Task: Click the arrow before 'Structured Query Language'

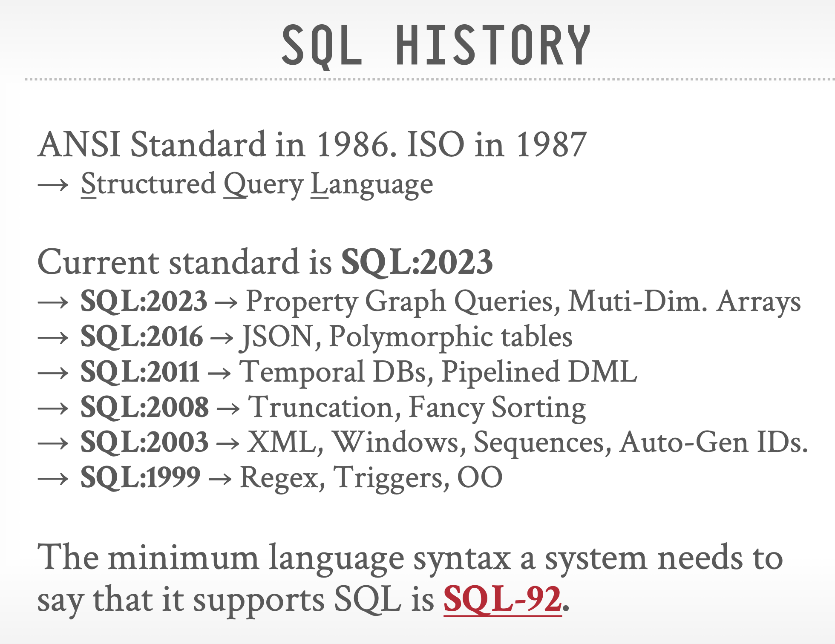Action: [x=53, y=185]
